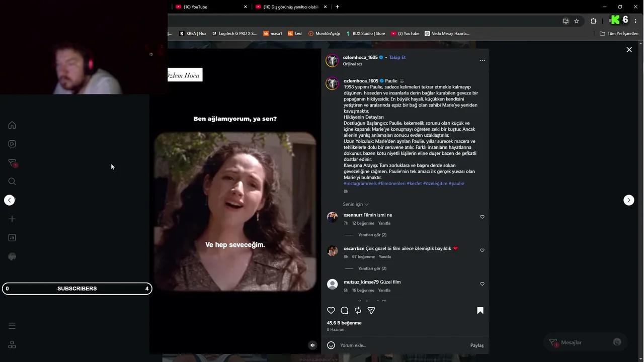Open the floating Mesajlar chat button

pyautogui.click(x=585, y=342)
